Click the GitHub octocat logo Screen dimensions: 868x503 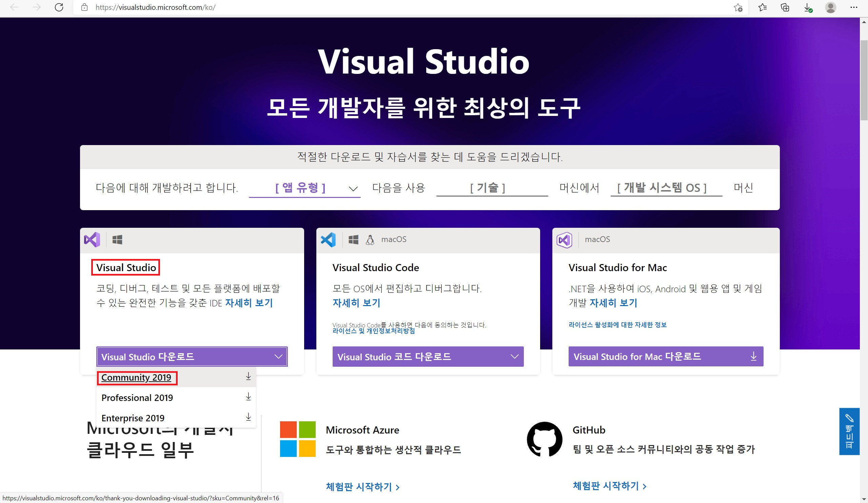coord(544,439)
